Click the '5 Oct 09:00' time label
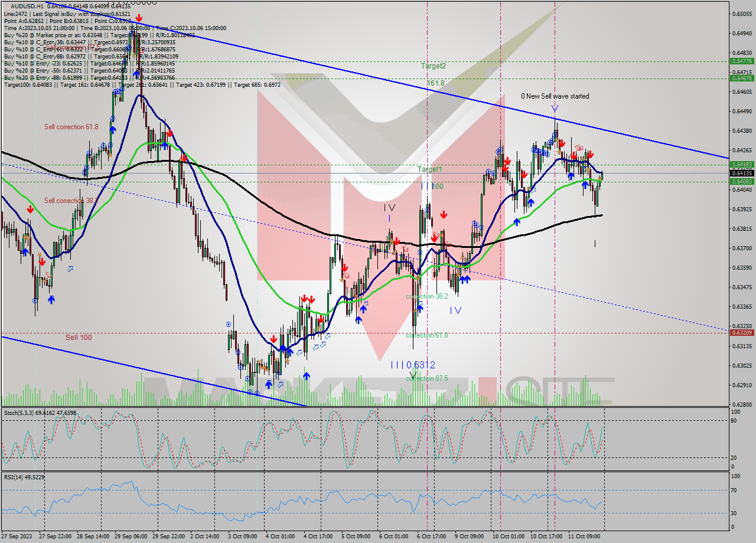 [x=356, y=537]
